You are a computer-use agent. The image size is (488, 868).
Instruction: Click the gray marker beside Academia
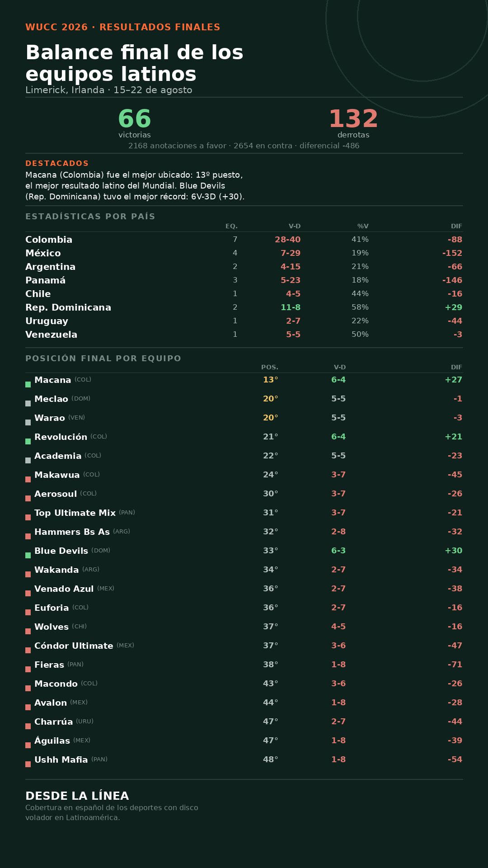pyautogui.click(x=28, y=460)
